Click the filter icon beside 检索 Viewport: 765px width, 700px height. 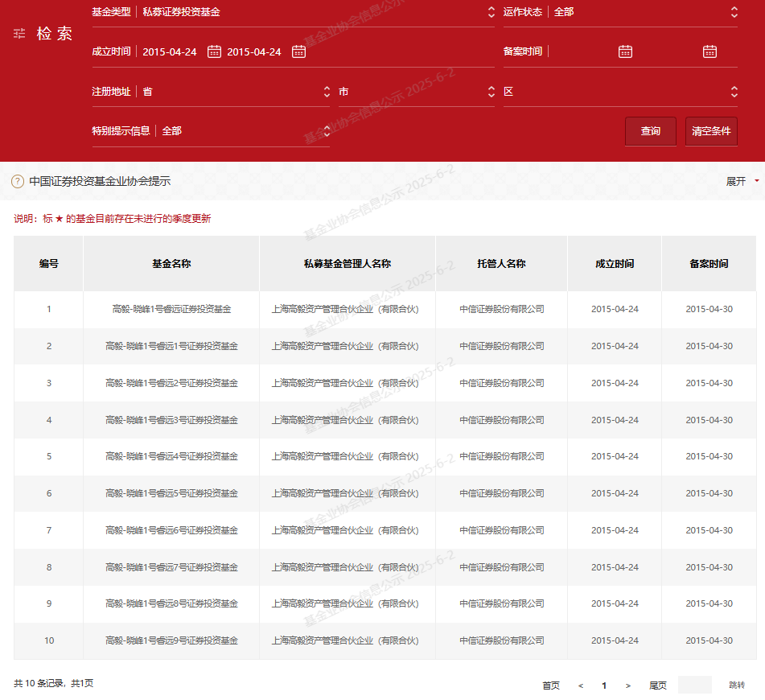tap(19, 34)
